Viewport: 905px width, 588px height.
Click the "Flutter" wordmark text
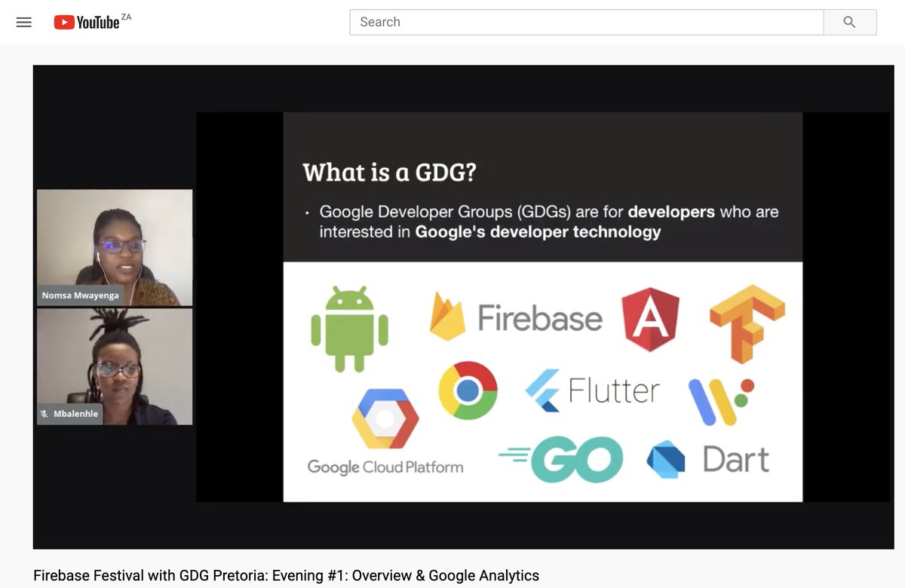click(614, 390)
